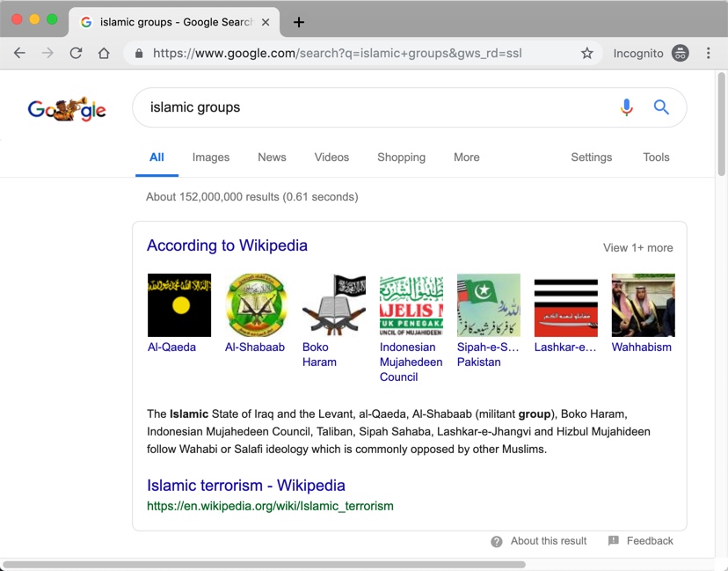The width and height of the screenshot is (728, 571).
Task: Click the Feedback flag icon
Action: (614, 540)
